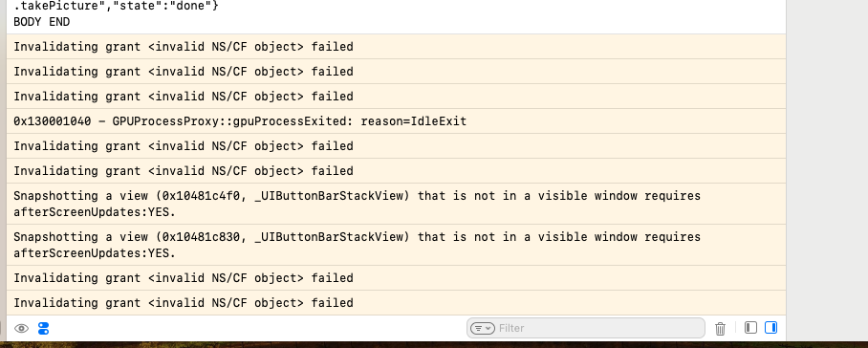Screen dimensions: 868x348
Task: Select Invalidating grant line just above GPUProcessProxy message
Action: coord(397,97)
